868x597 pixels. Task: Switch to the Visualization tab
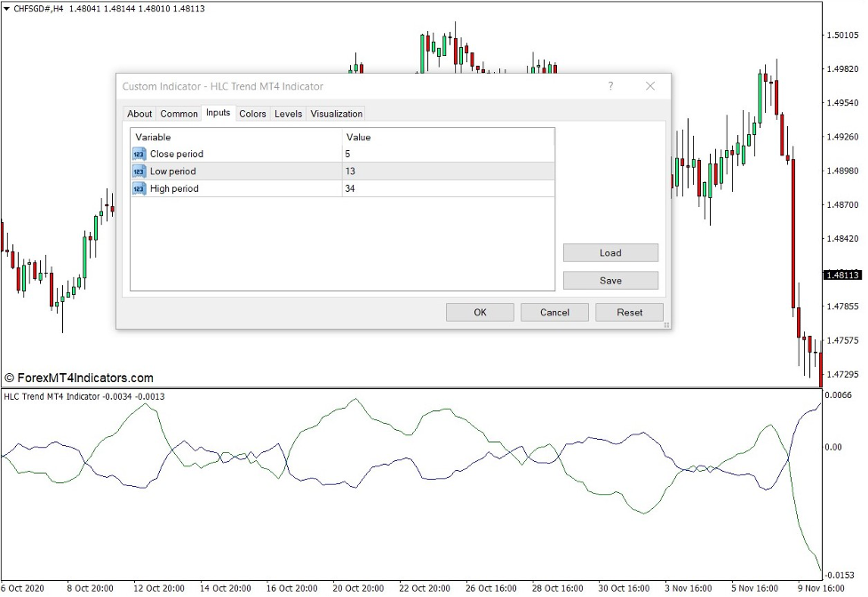pos(335,114)
